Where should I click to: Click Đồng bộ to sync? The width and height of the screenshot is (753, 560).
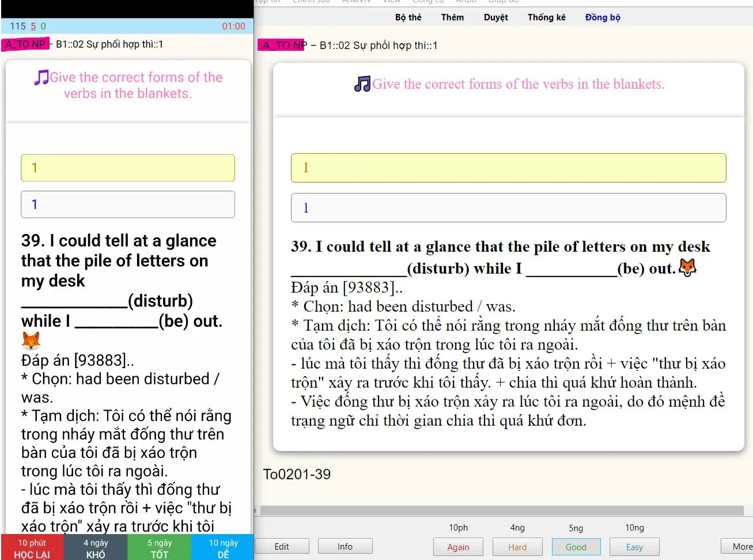[x=603, y=17]
